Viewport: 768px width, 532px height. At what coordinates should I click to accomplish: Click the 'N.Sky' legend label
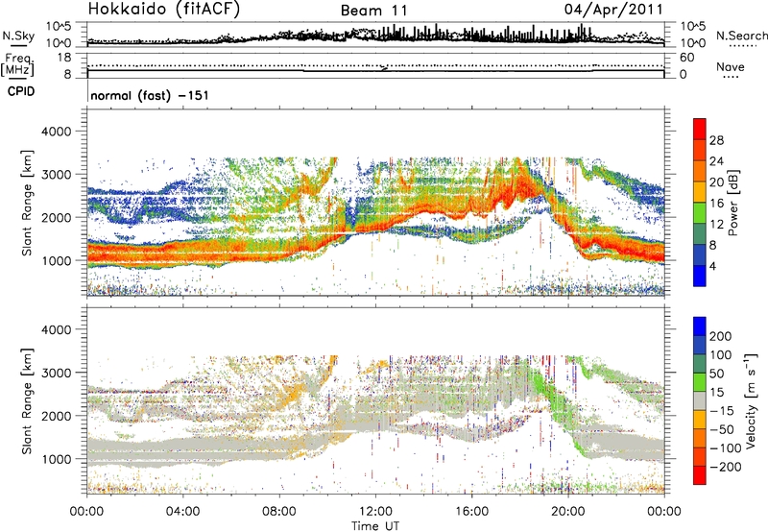[x=18, y=36]
